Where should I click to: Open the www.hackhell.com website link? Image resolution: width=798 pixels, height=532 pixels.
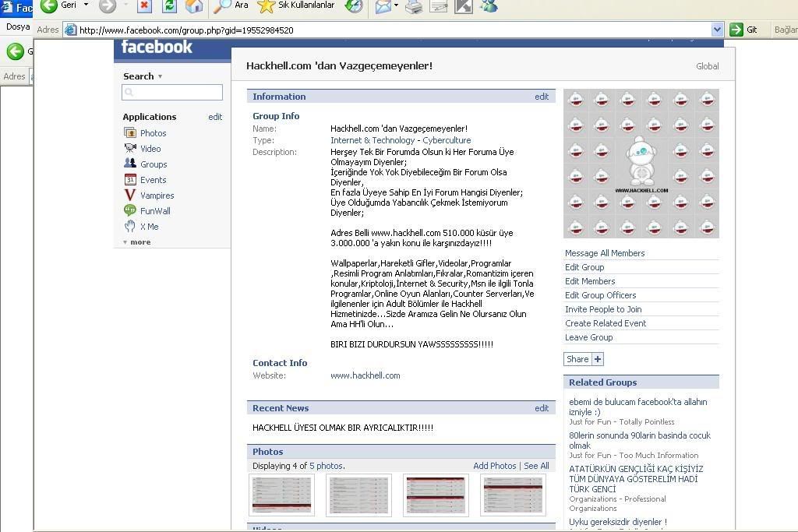[365, 376]
